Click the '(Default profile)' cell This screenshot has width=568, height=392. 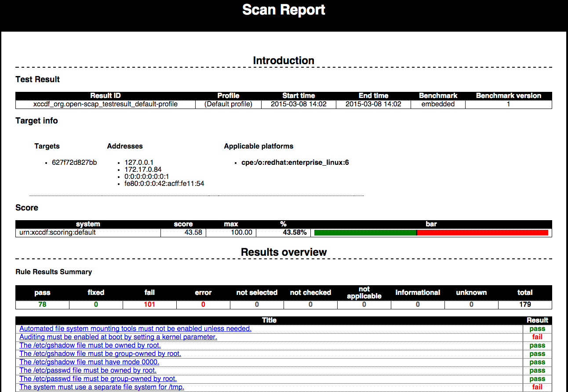[x=228, y=104]
